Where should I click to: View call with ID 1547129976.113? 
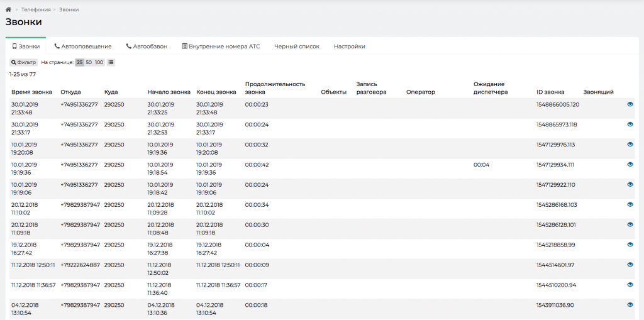pos(630,145)
